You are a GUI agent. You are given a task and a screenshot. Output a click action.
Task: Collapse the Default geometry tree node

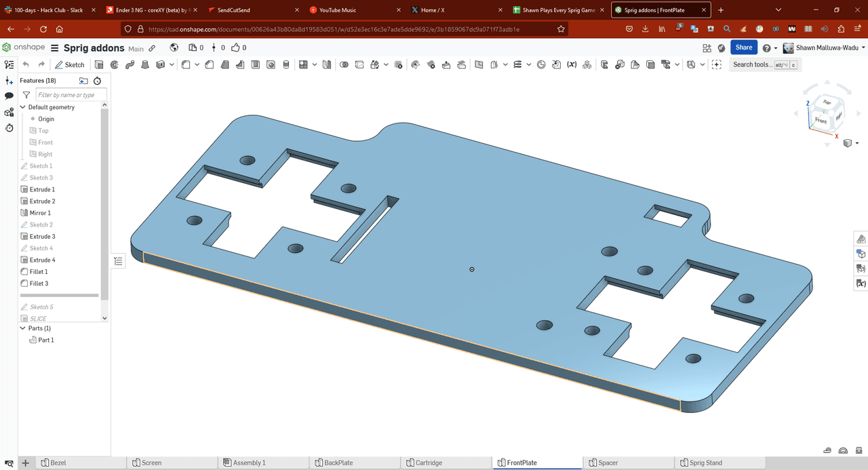click(23, 107)
